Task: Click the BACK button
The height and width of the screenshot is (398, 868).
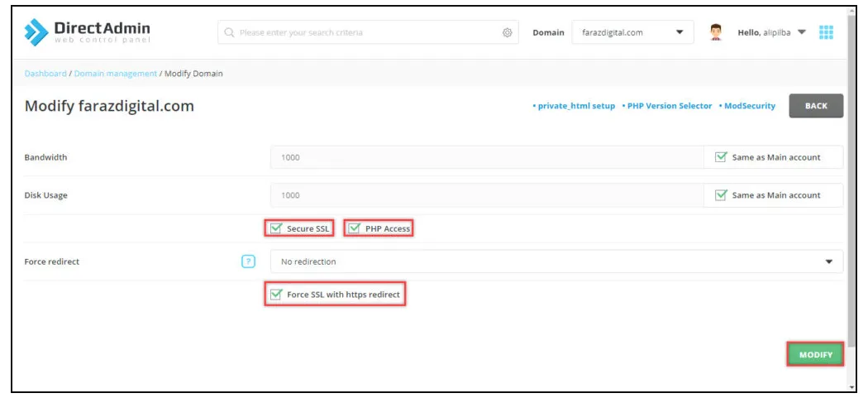Action: 816,106
